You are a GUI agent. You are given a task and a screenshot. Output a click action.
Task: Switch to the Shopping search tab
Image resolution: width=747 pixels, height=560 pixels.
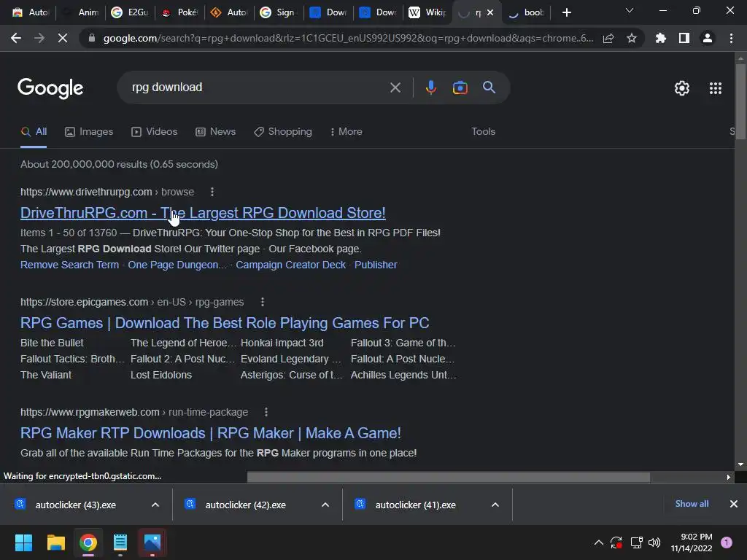tap(283, 132)
